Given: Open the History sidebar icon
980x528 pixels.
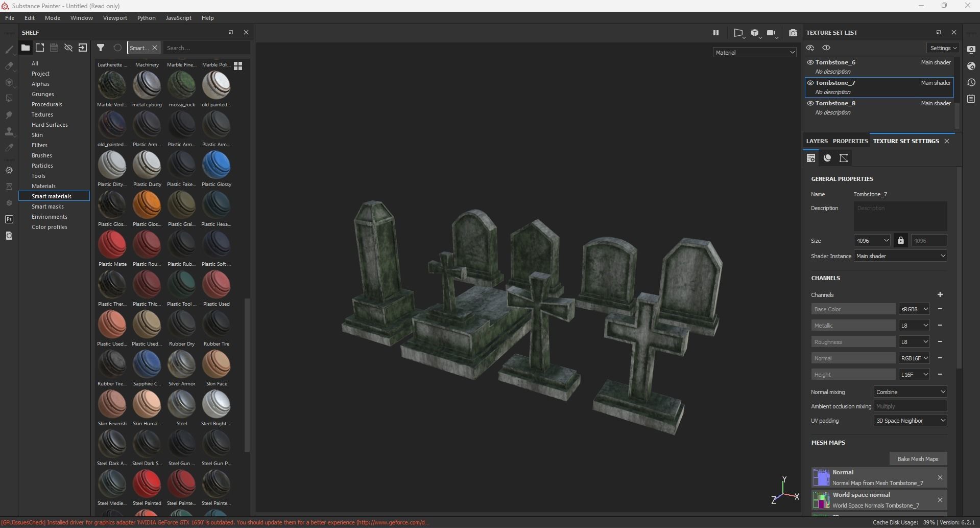Looking at the screenshot, I should tap(971, 82).
